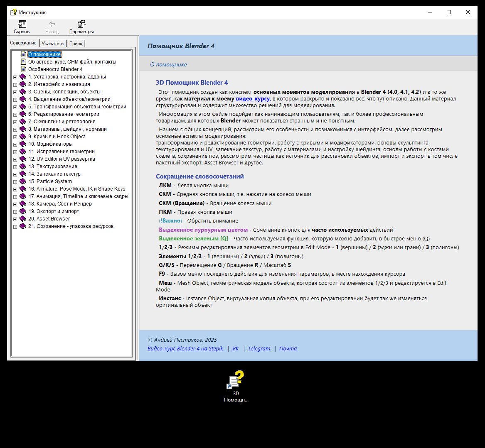The image size is (485, 448).
Task: Open the 'видео-курсу' hyperlink in the text
Action: [253, 99]
